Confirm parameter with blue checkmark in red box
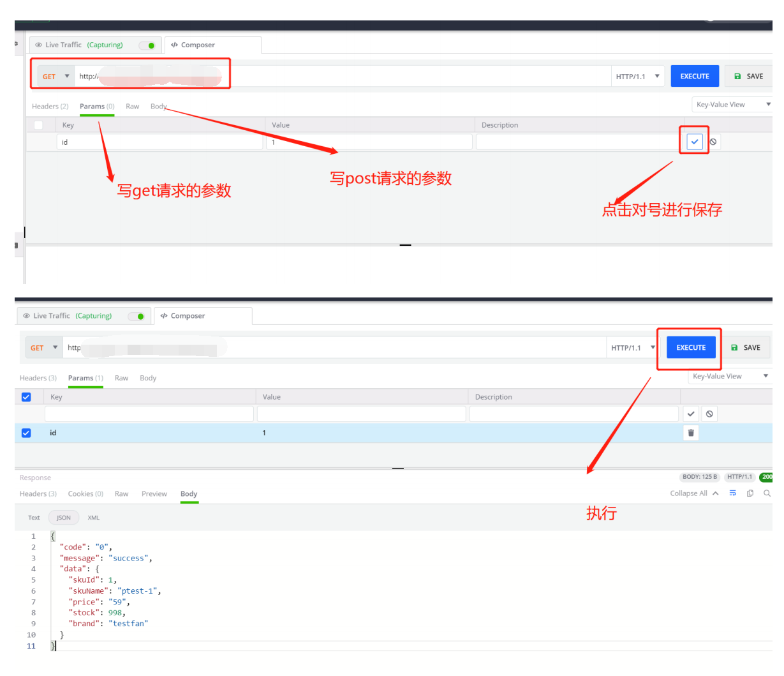This screenshot has height=676, width=784. coord(695,142)
